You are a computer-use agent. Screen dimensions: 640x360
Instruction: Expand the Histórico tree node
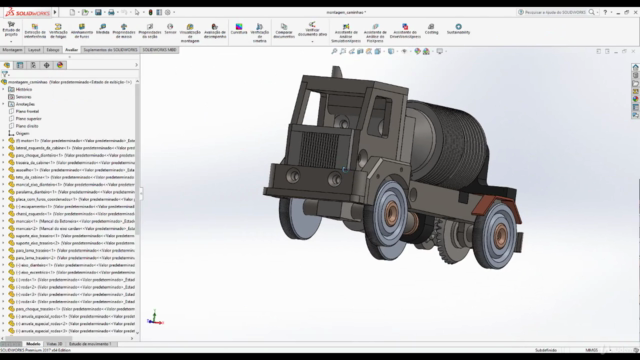click(3, 89)
